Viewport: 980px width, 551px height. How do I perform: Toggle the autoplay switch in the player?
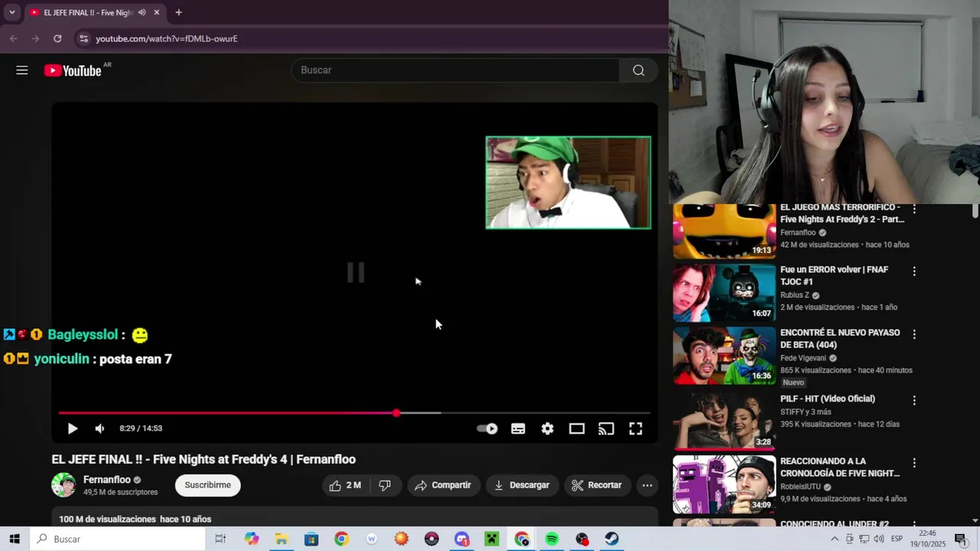(487, 429)
